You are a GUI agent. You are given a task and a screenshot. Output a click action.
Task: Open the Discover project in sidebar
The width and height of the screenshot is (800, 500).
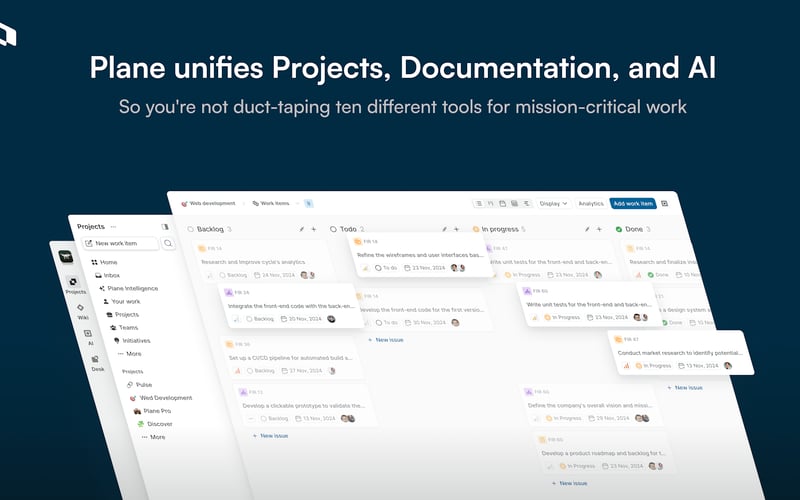click(155, 424)
